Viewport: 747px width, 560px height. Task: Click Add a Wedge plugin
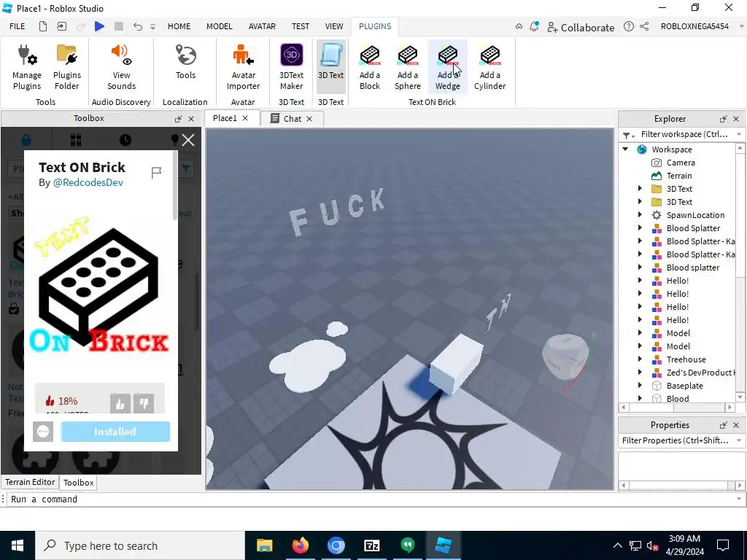pos(447,67)
